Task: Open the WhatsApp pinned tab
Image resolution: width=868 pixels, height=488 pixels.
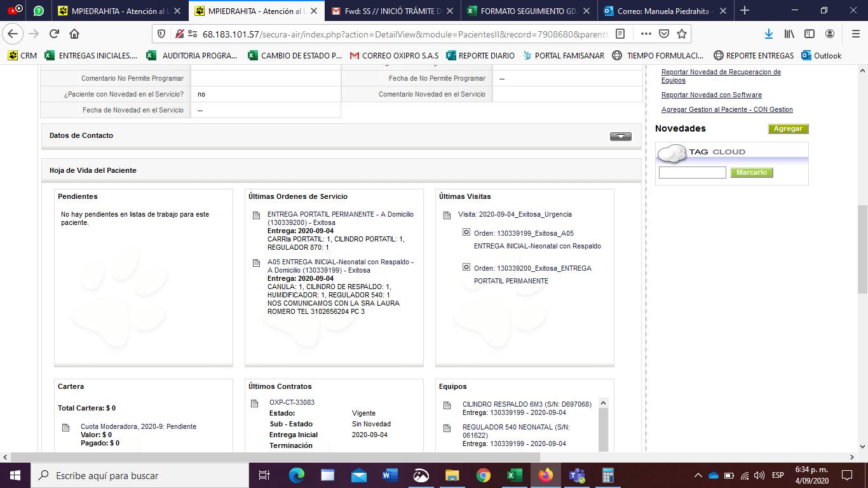Action: point(38,11)
